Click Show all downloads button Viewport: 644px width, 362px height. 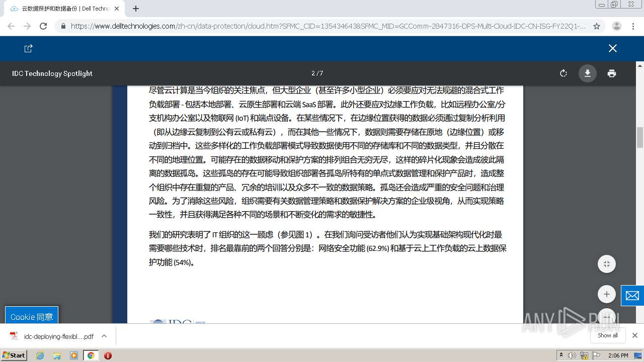click(x=607, y=335)
